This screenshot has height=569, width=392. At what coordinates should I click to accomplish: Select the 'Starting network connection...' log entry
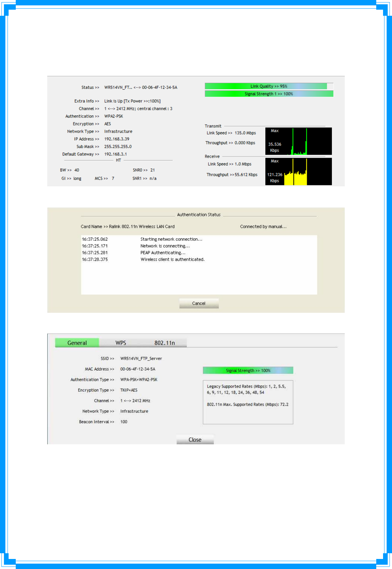point(171,239)
